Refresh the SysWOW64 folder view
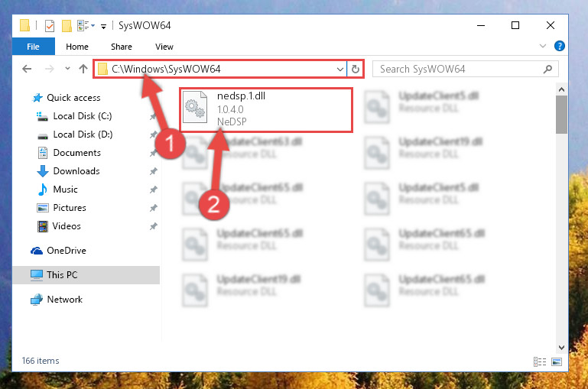588x389 pixels. tap(355, 69)
